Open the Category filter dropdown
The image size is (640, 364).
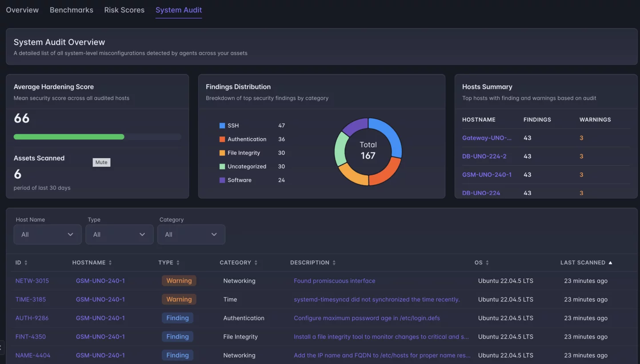(x=191, y=234)
